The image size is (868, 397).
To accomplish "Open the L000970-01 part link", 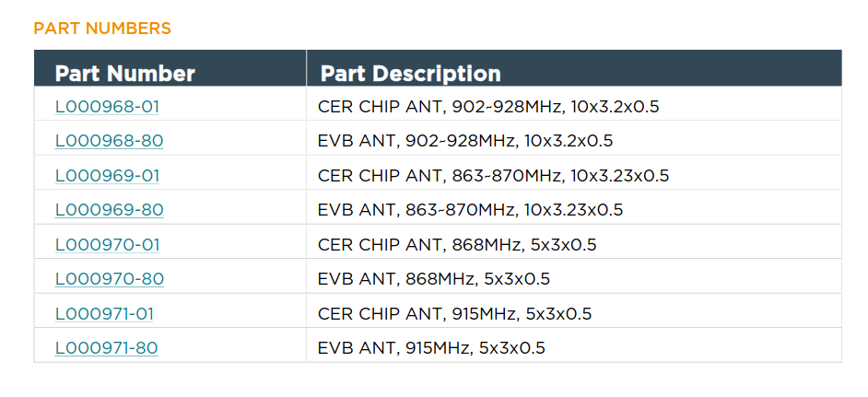I will (x=107, y=244).
